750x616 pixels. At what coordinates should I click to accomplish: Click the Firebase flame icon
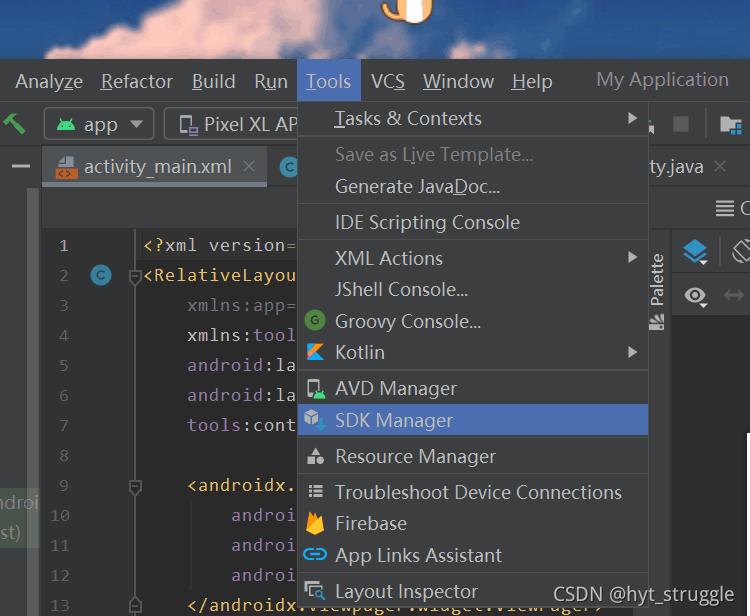point(315,523)
